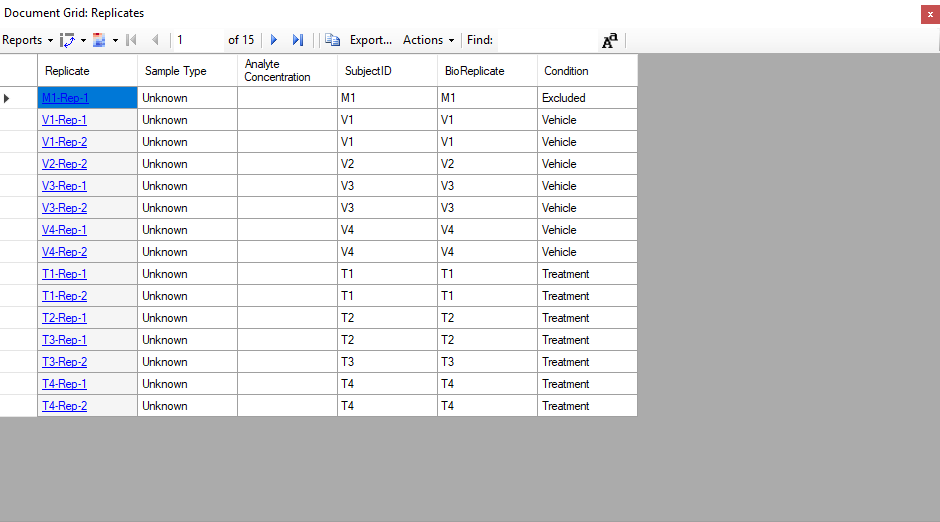
Task: Open the Reports dropdown menu
Action: (27, 40)
